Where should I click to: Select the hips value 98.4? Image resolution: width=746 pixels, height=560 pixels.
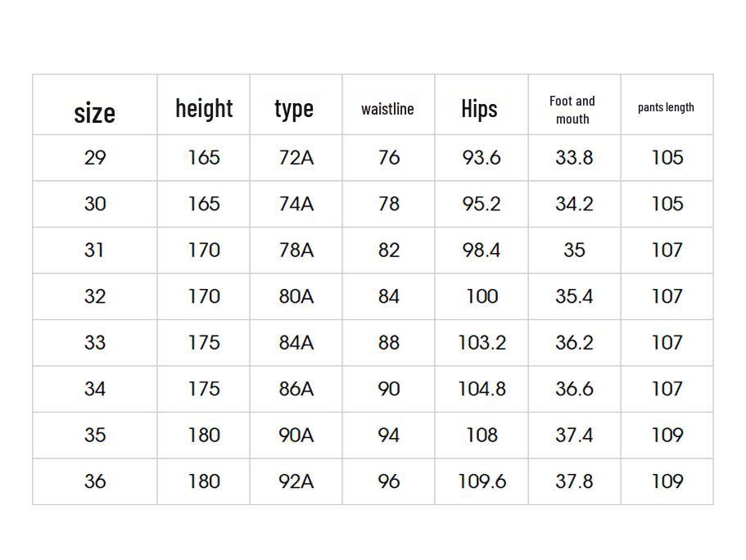[482, 250]
